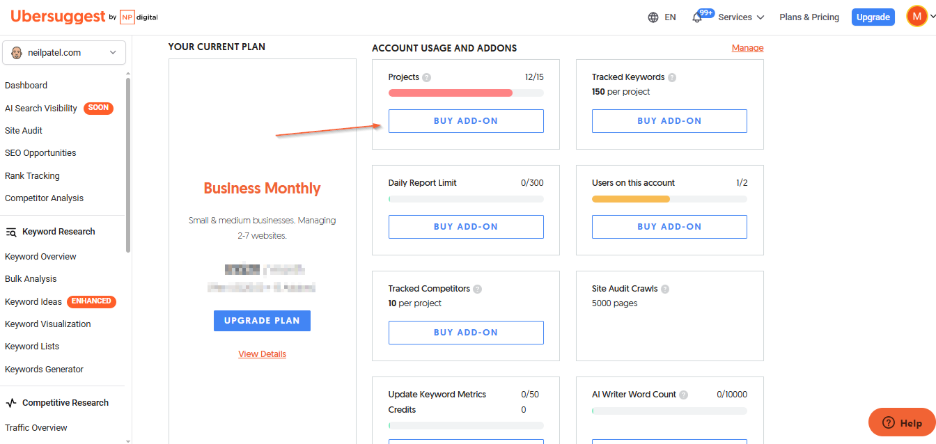Click Buy Add-On for Tracked Keywords
936x444 pixels.
[669, 121]
